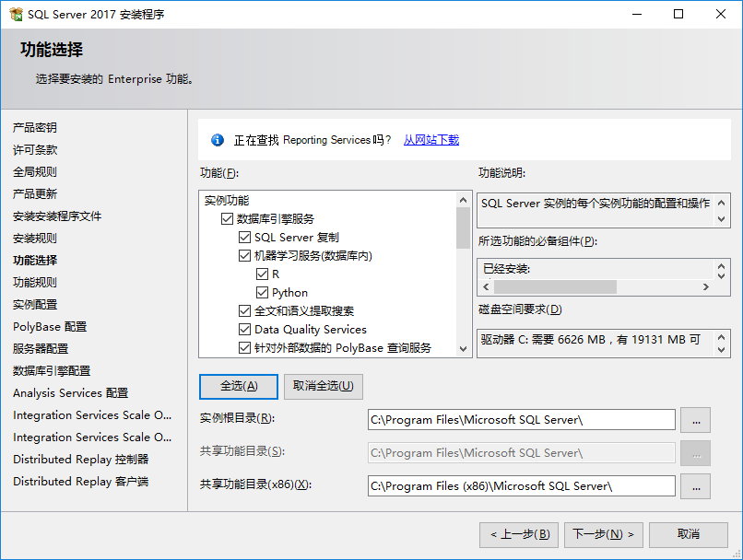Click the 功能说明 box scroll up arrow
This screenshot has height=560, width=743.
pyautogui.click(x=721, y=203)
